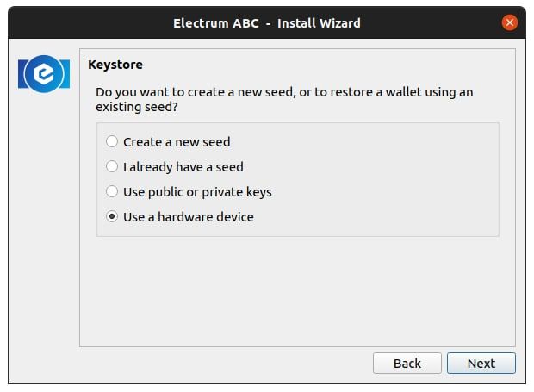534x392 pixels.
Task: Click the "Create a new seed" label text
Action: [x=177, y=141]
